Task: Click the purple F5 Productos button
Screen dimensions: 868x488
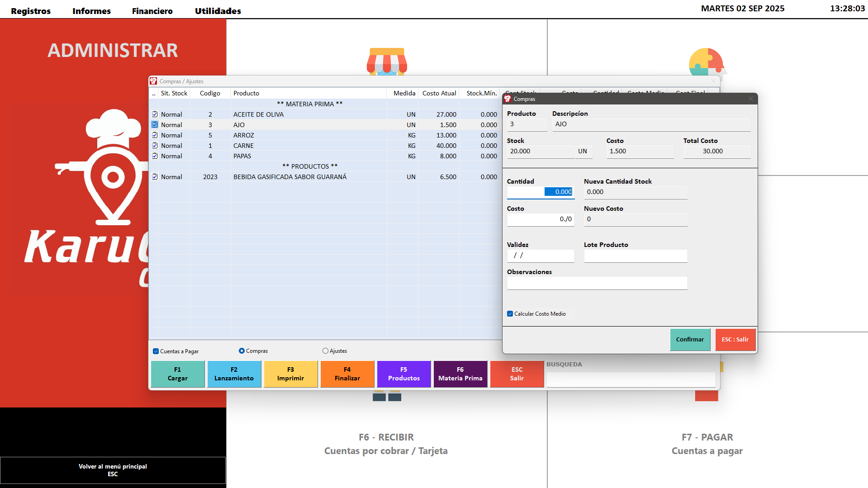Action: [403, 374]
